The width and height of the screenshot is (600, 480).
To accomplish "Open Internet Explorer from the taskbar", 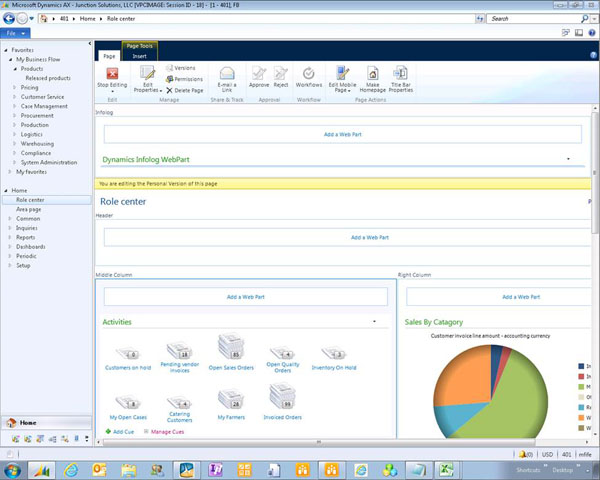I will point(71,470).
